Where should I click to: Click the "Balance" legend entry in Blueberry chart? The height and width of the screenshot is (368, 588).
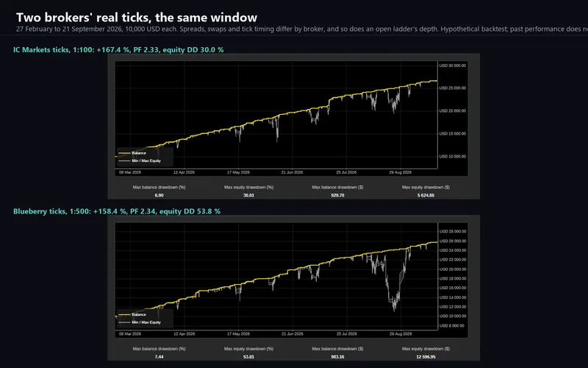[132, 314]
